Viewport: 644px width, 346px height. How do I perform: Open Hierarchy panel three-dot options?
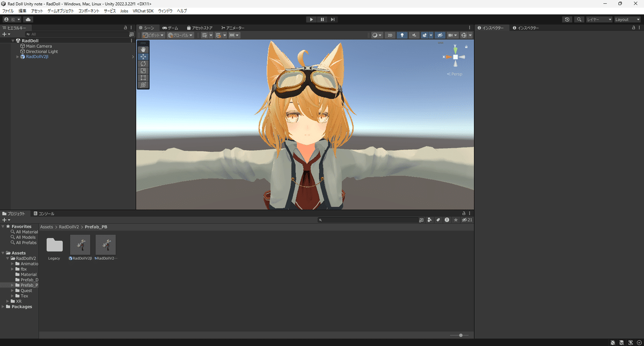[131, 27]
